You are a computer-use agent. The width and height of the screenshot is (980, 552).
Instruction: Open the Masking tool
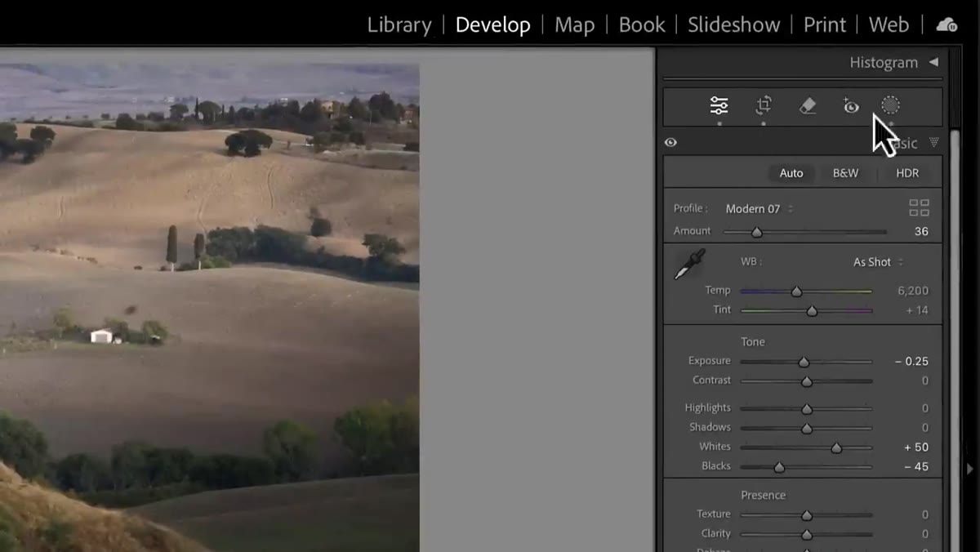coord(891,105)
